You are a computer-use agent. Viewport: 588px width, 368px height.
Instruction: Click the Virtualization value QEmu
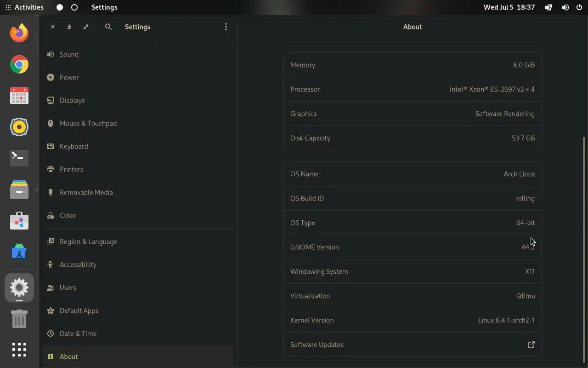tap(526, 296)
